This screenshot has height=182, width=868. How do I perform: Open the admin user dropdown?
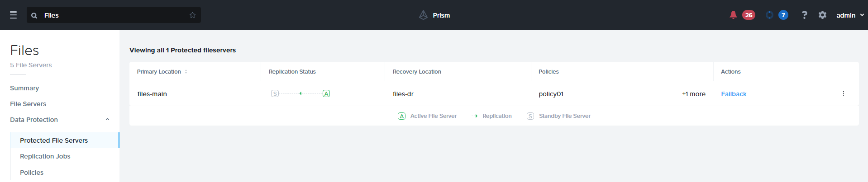click(x=850, y=15)
